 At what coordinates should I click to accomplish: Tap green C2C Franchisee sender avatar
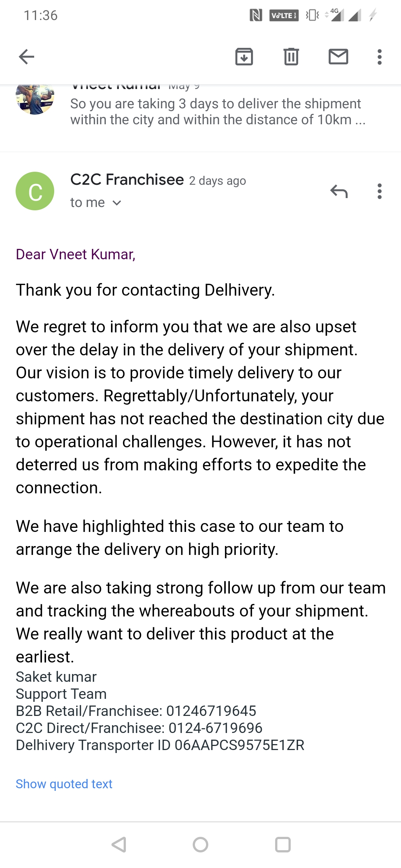click(x=35, y=191)
